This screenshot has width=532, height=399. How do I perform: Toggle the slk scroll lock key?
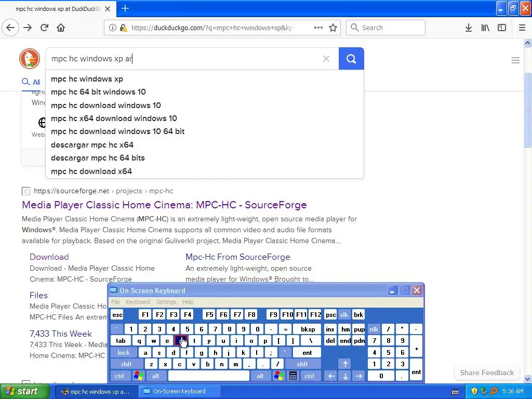[x=344, y=315]
